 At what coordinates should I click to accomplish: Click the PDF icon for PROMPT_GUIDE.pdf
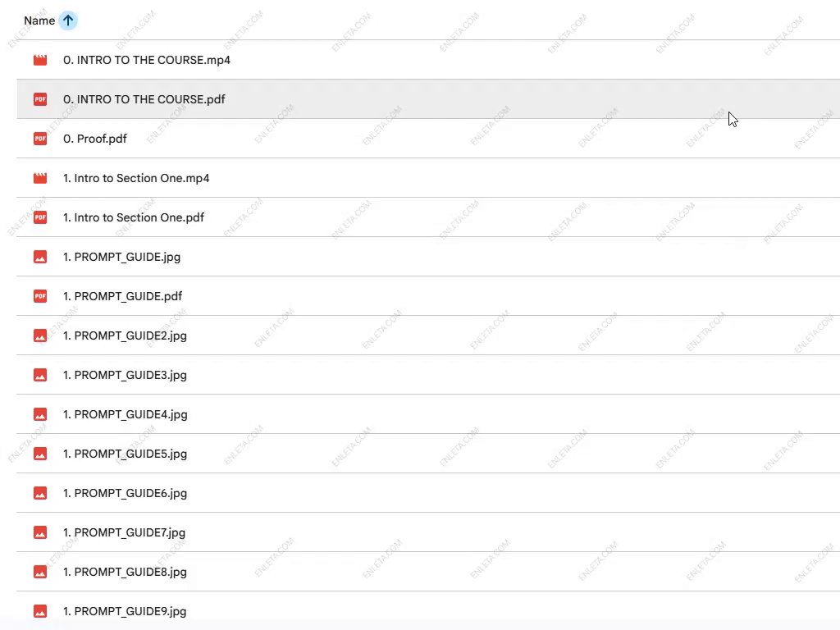point(40,296)
